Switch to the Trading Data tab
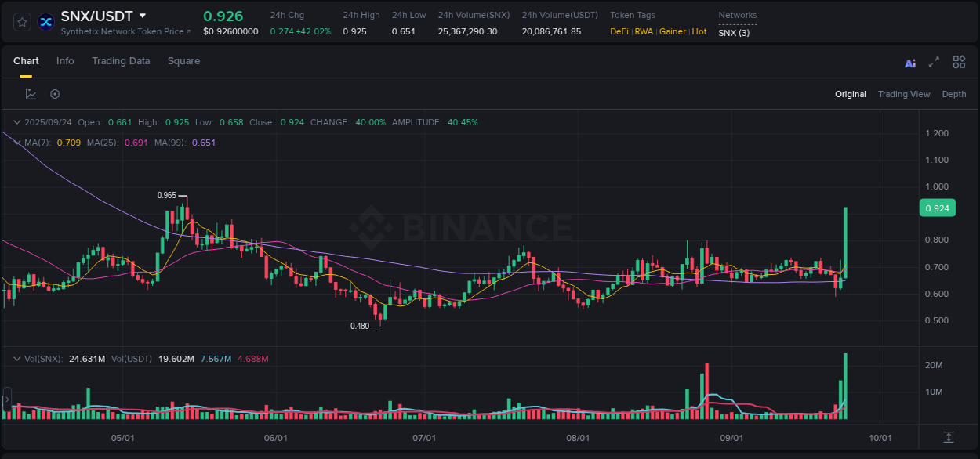The width and height of the screenshot is (980, 459). 121,61
